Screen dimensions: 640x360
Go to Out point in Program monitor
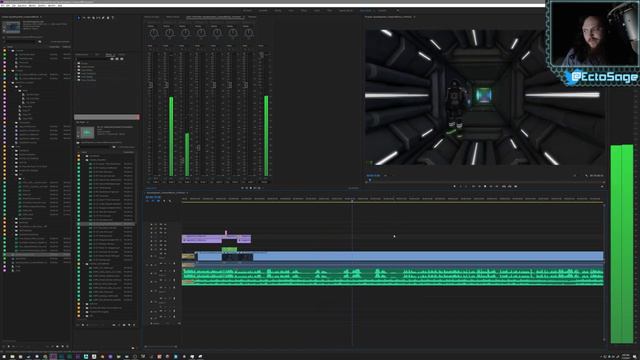497,186
